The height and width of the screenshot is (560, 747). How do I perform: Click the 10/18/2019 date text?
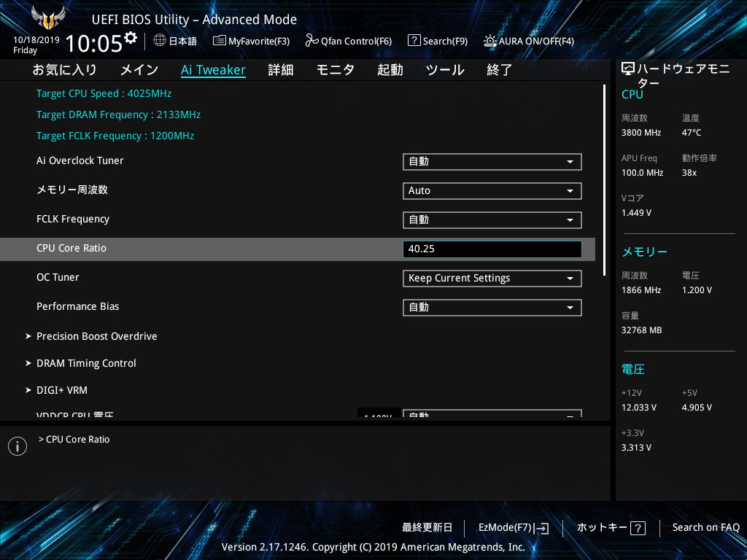click(36, 40)
